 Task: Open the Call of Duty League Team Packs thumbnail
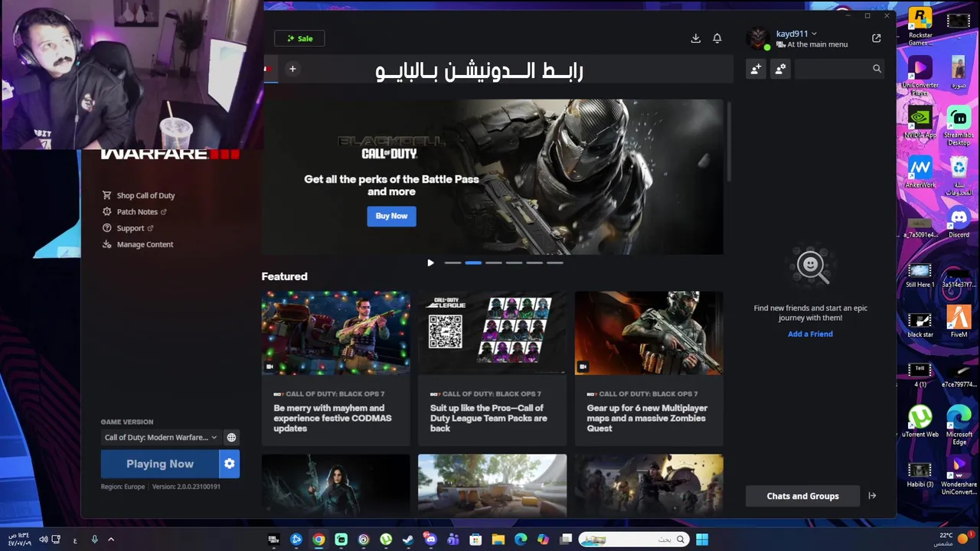[492, 333]
